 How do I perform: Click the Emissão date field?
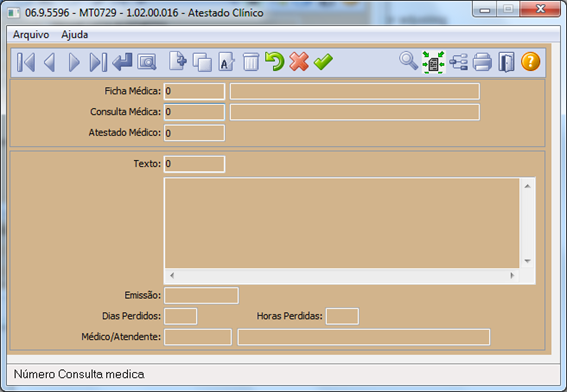(x=201, y=296)
